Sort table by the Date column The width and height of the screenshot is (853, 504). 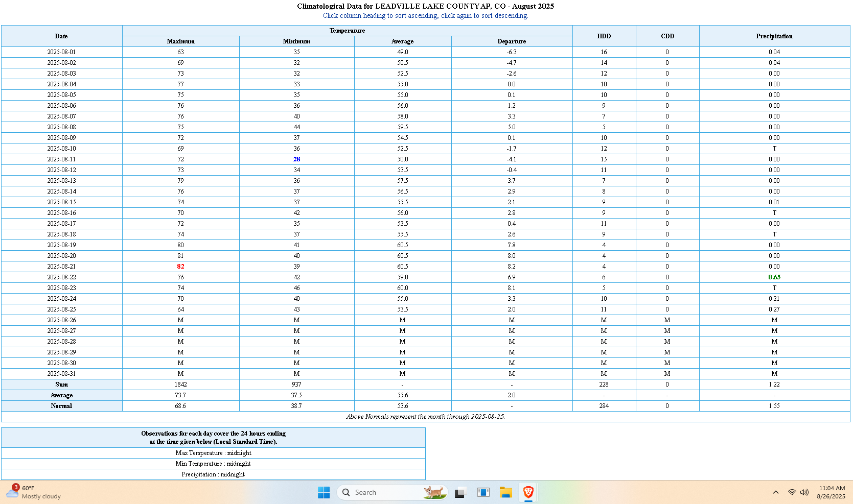pyautogui.click(x=61, y=36)
